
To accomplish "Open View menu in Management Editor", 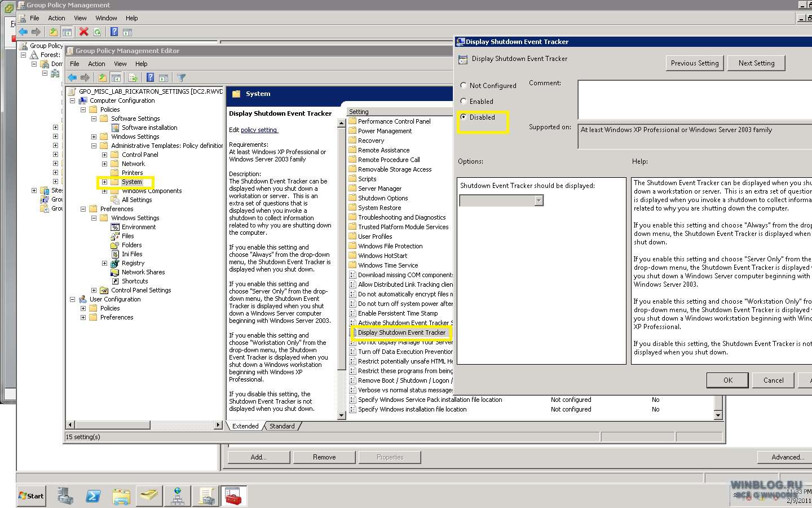I will (120, 64).
